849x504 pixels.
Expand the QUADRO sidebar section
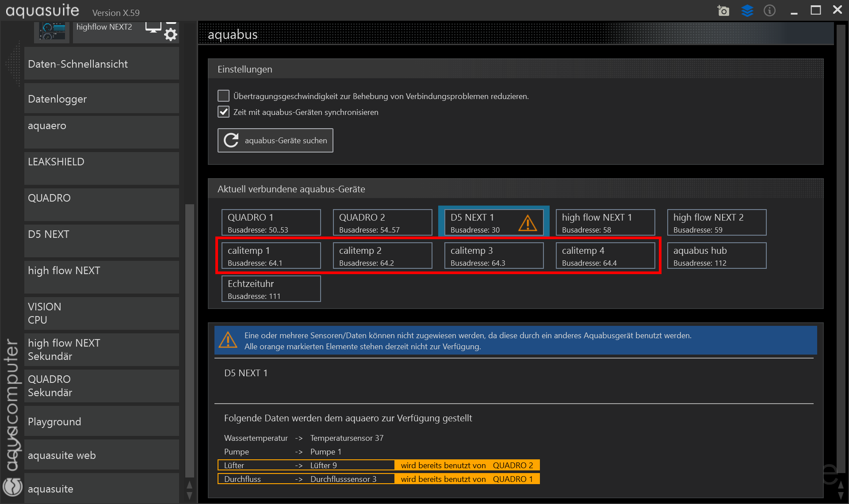coord(102,205)
